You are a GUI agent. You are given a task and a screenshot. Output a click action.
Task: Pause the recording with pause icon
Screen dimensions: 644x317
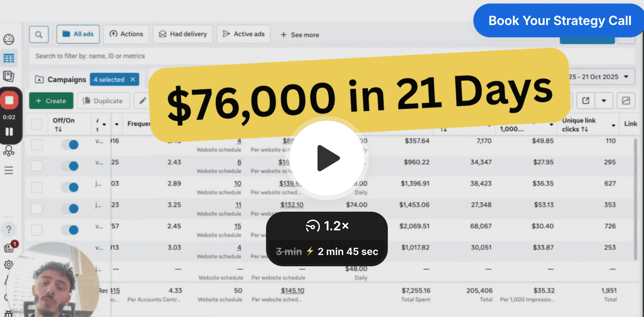(x=9, y=132)
